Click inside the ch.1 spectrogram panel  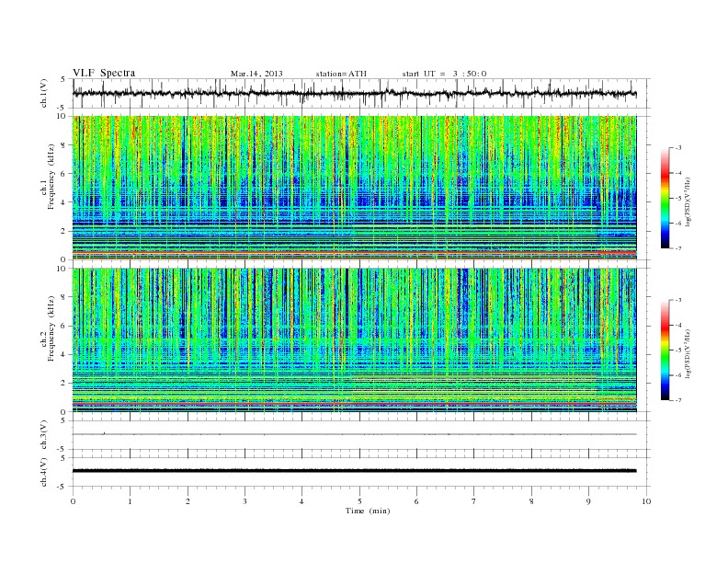pos(354,188)
